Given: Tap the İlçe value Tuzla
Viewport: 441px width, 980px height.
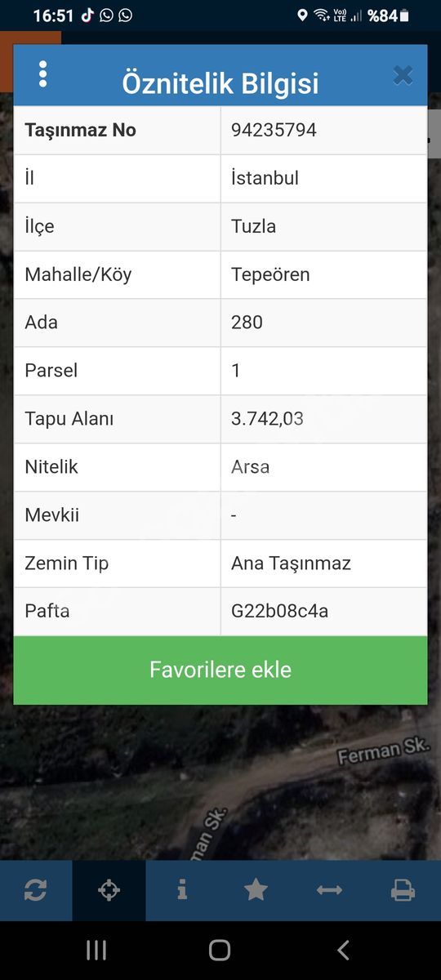Looking at the screenshot, I should pos(253,226).
